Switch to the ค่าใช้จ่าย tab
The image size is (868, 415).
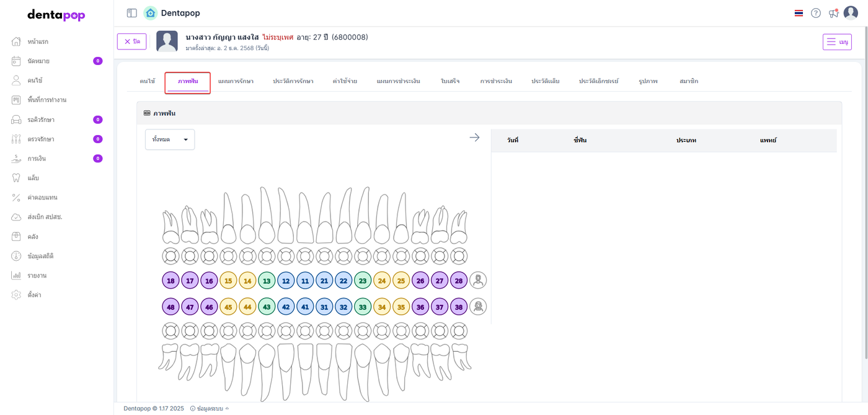click(345, 81)
